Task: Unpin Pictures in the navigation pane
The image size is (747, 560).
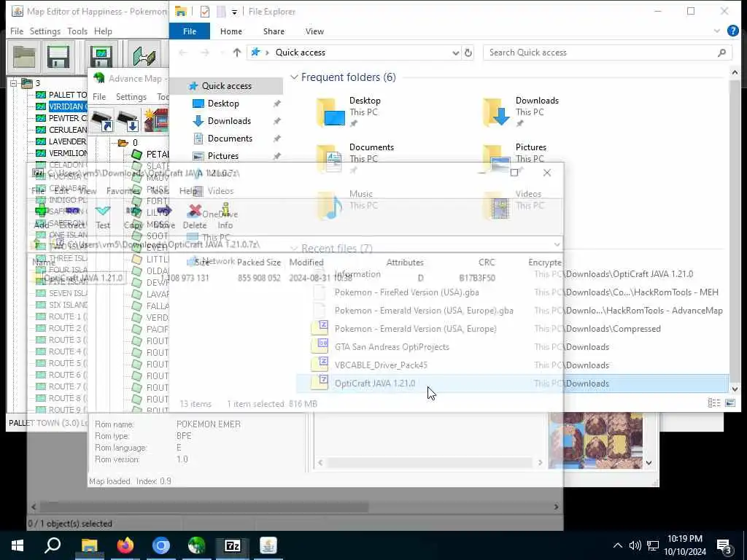Action: click(276, 156)
